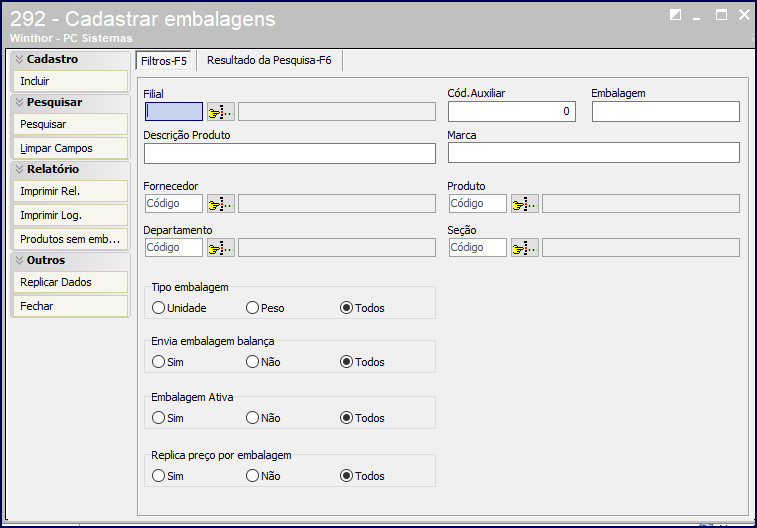Click the Imprimir Log. button
This screenshot has height=528, width=757.
point(70,215)
